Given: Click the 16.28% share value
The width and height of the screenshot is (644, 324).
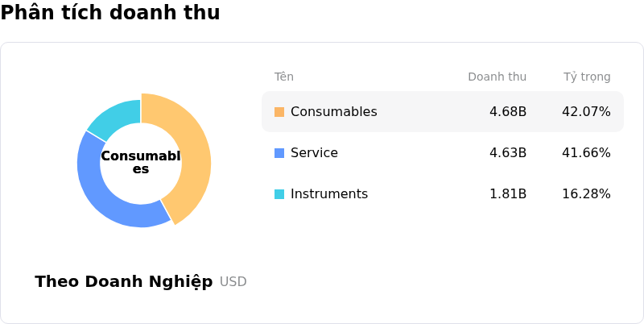Looking at the screenshot, I should (586, 194).
